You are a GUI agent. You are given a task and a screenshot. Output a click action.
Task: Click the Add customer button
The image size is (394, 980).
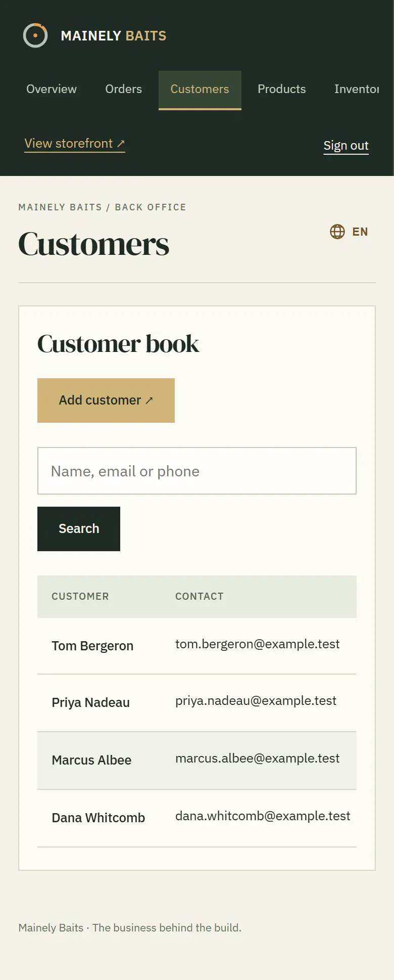tap(106, 400)
